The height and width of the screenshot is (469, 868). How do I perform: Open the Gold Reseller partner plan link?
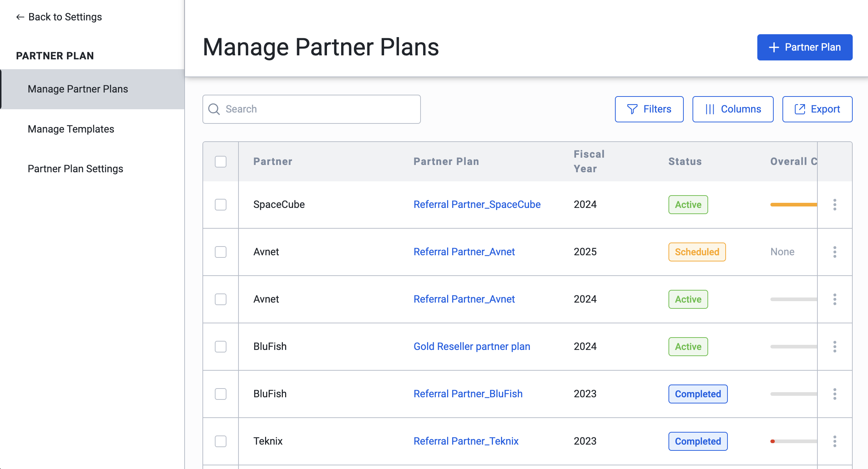click(x=472, y=347)
